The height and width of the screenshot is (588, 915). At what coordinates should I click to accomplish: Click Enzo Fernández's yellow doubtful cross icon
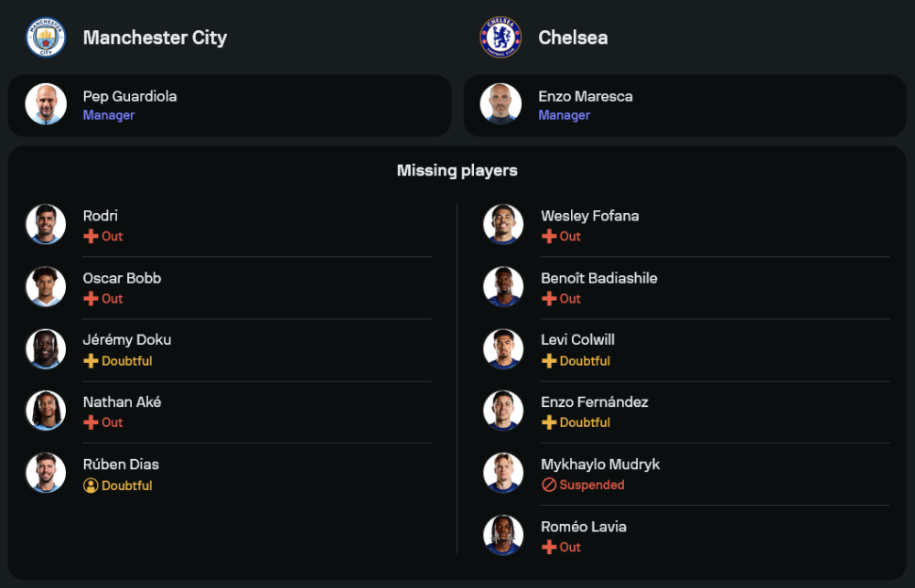point(549,422)
